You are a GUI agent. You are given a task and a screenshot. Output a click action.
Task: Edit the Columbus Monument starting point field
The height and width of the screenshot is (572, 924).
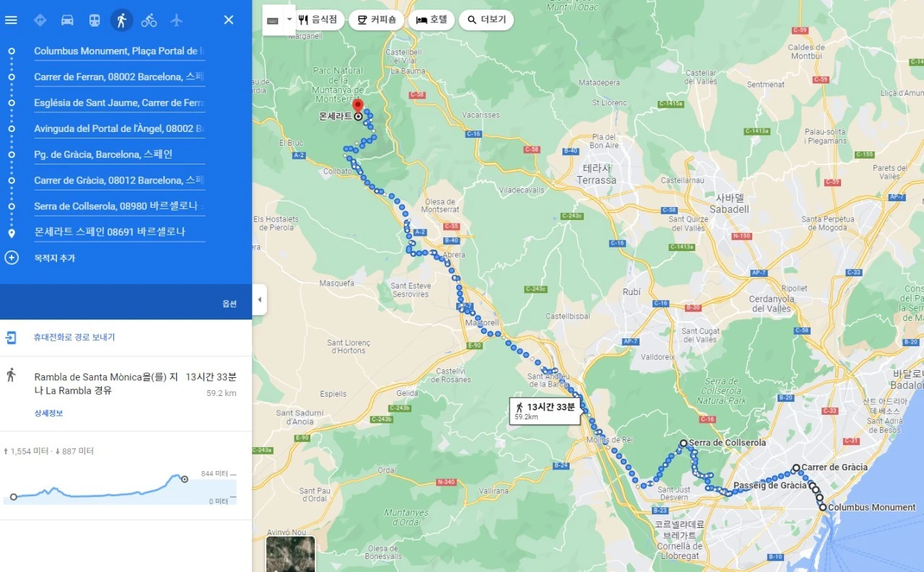(119, 51)
